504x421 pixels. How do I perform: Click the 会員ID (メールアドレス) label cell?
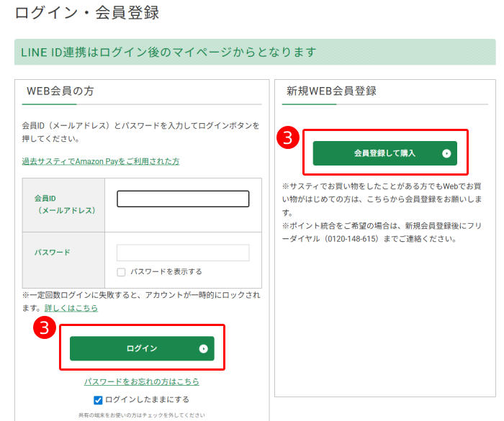tap(63, 204)
